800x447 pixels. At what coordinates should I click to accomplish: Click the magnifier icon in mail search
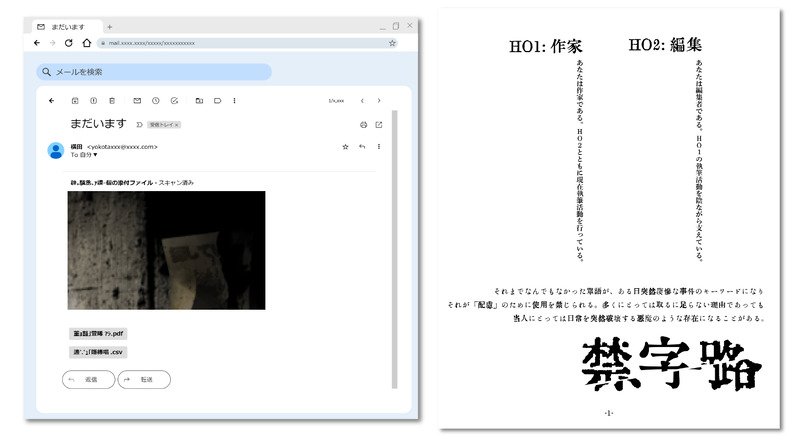click(x=46, y=72)
